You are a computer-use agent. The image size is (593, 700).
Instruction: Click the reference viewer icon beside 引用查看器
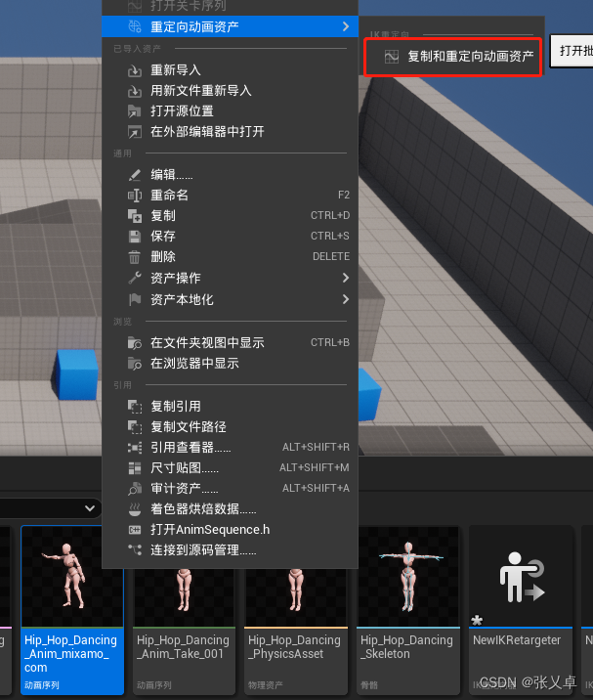point(135,448)
